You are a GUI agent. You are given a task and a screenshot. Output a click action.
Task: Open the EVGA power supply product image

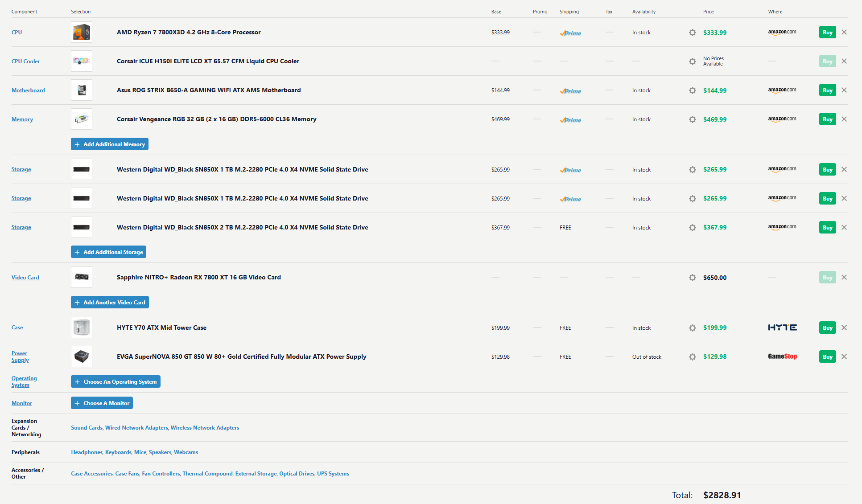(82, 356)
